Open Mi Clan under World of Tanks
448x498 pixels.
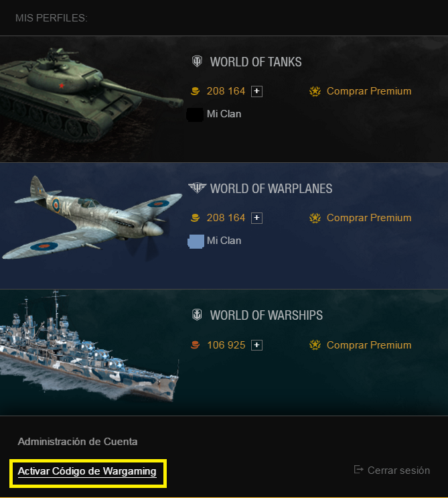224,114
